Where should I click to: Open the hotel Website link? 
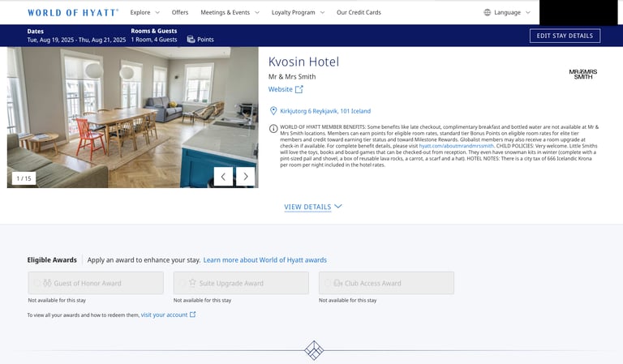pos(280,89)
